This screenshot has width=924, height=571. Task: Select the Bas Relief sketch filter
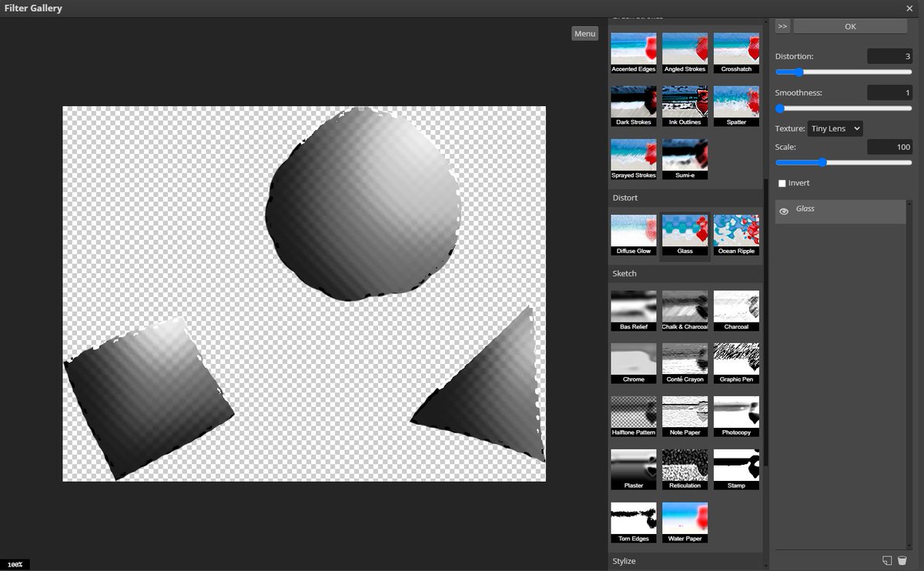[x=634, y=311]
